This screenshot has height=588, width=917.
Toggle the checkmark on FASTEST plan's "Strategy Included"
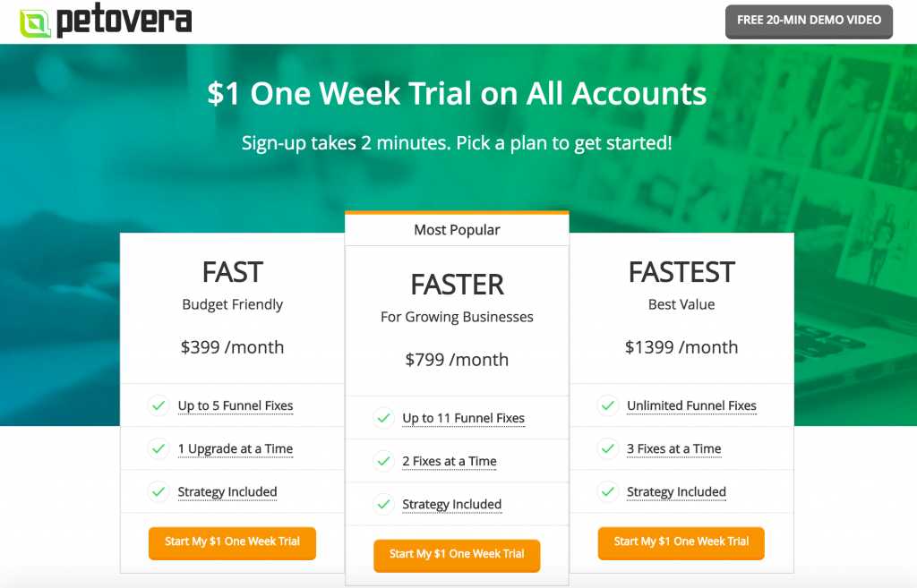(x=608, y=491)
